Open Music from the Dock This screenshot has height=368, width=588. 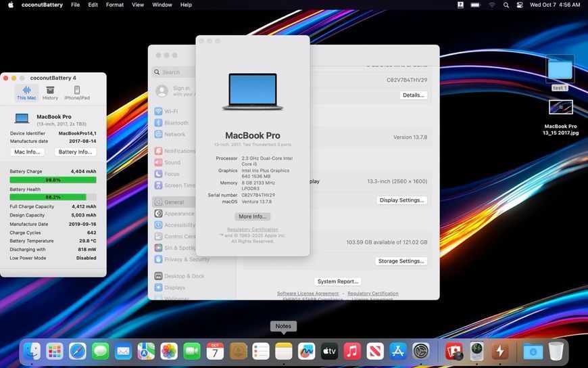point(352,352)
